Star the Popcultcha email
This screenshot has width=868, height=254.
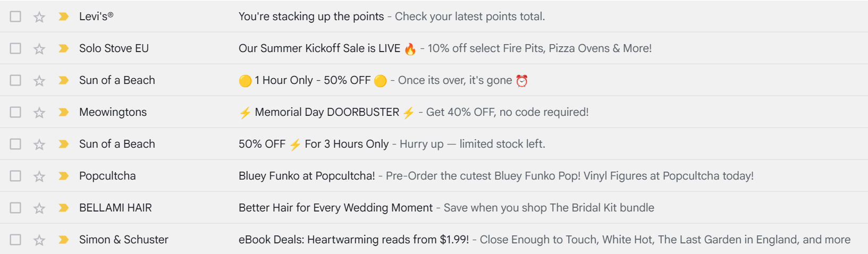[39, 176]
